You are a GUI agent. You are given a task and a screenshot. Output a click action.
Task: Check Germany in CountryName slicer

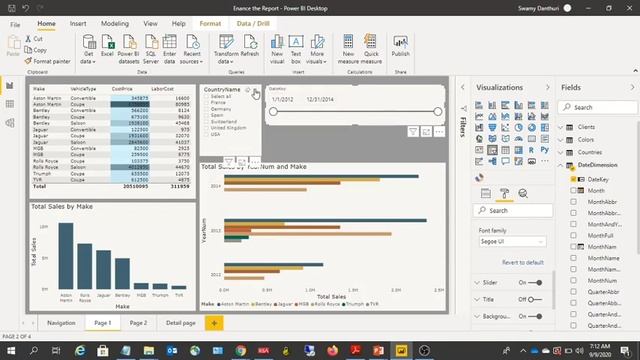pos(207,109)
